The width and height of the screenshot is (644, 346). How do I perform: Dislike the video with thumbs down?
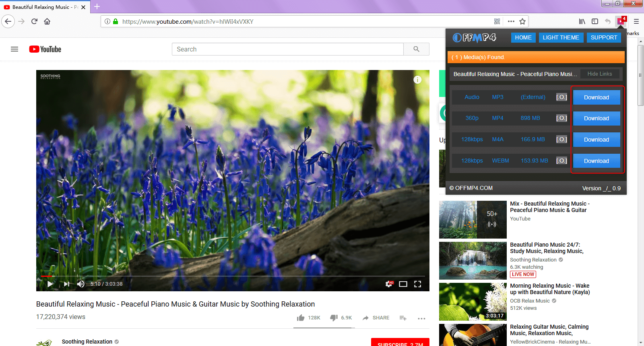pyautogui.click(x=334, y=318)
